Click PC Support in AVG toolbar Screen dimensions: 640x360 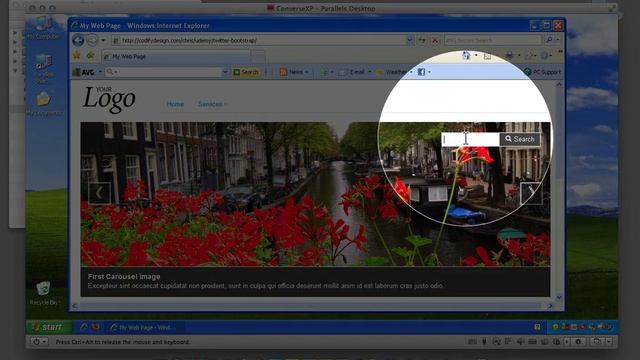(542, 72)
